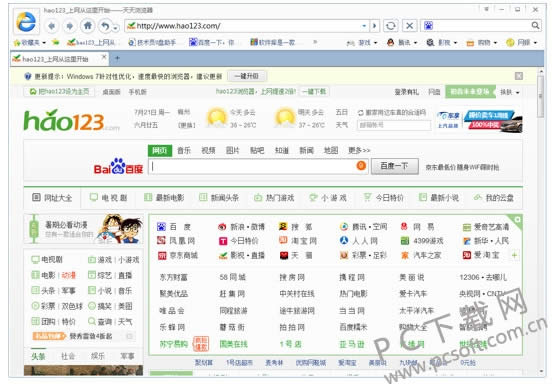The height and width of the screenshot is (386, 560).
Task: Select the 音乐 search tab
Action: [184, 150]
